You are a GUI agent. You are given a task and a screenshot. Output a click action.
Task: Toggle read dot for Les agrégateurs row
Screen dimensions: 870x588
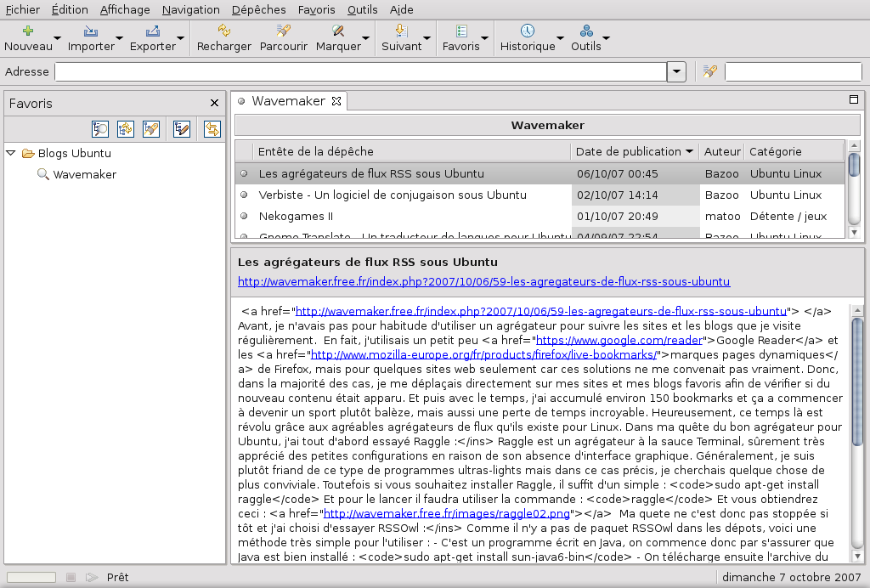[x=244, y=173]
